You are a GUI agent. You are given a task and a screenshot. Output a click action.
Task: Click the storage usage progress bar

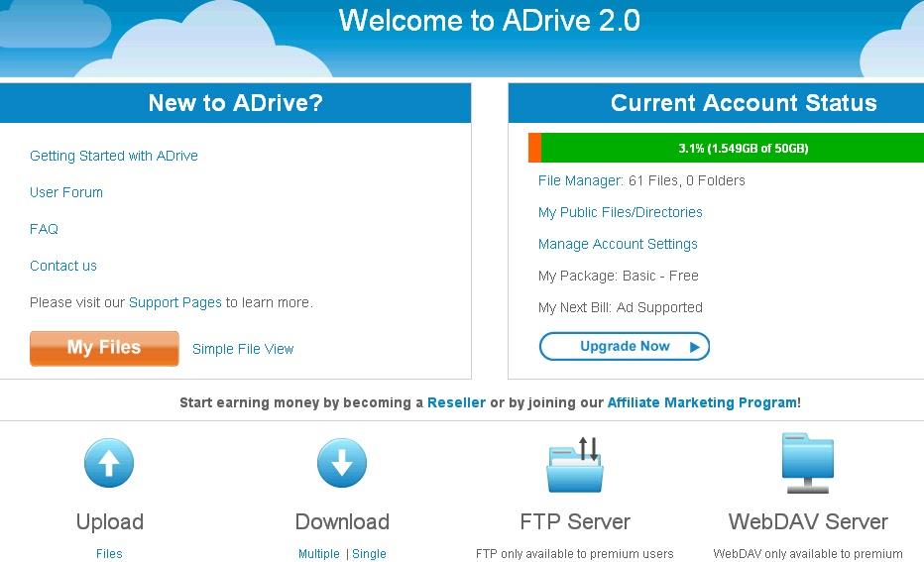click(726, 148)
